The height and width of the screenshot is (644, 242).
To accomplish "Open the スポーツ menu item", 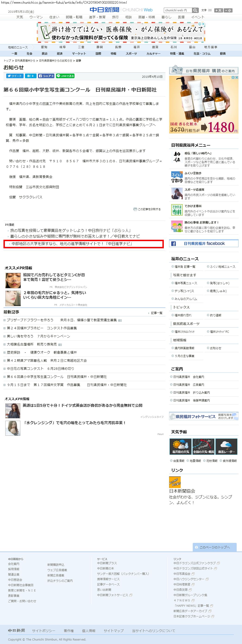I will tap(131, 53).
